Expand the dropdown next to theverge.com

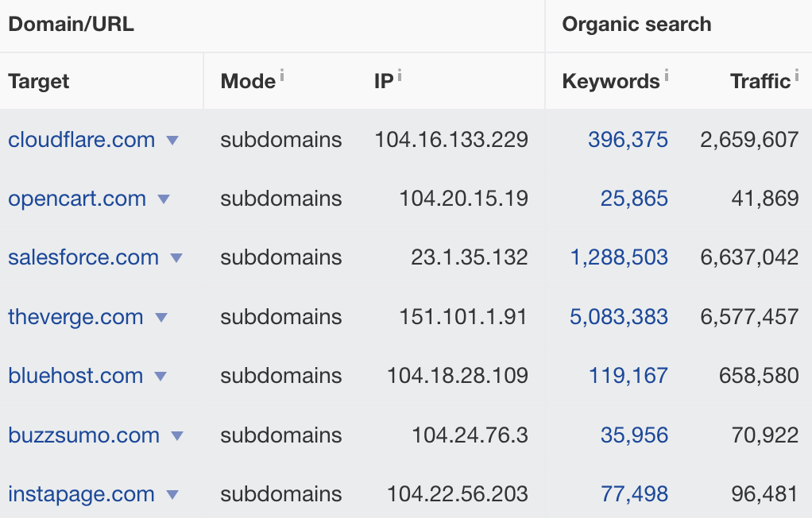point(160,317)
